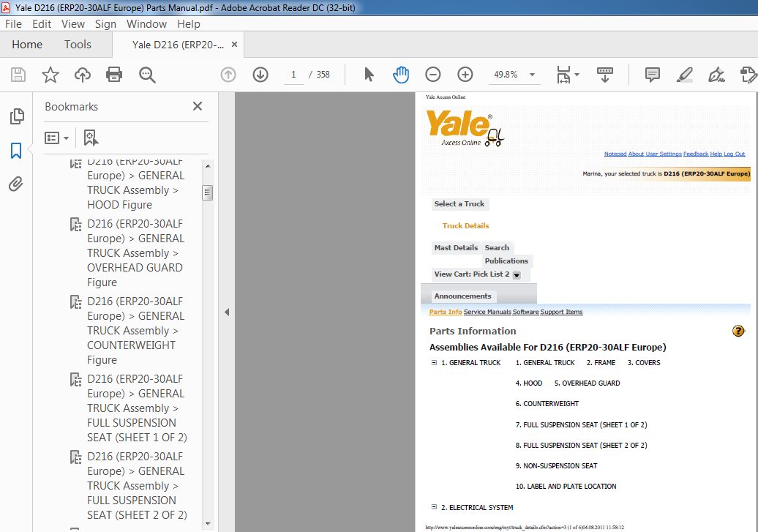
Task: Click the yellow help question mark icon
Action: (738, 331)
